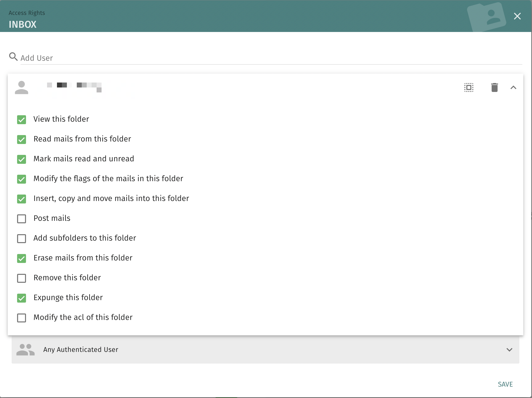Click the select-all rights icon
Image resolution: width=532 pixels, height=398 pixels.
pos(469,87)
